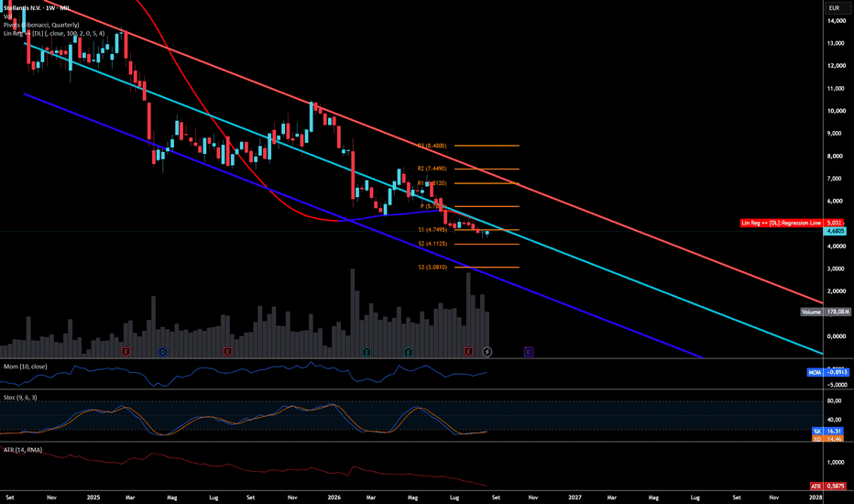This screenshot has height=504, width=854.
Task: Open the purple future earnings marker
Action: pyautogui.click(x=529, y=352)
